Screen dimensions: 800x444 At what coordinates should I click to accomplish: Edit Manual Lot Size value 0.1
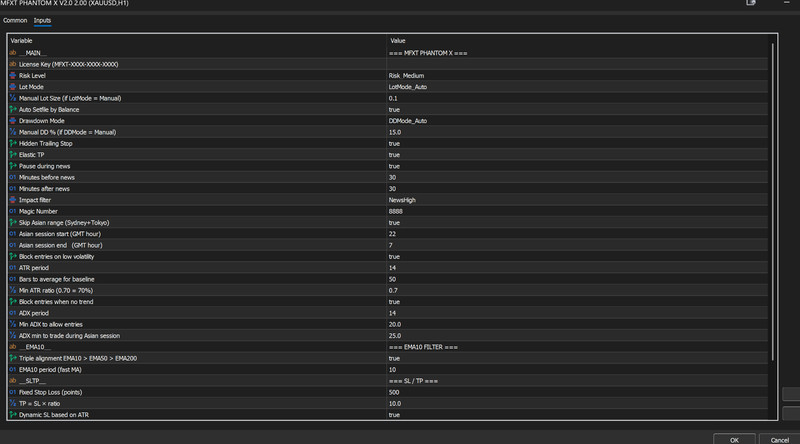(577, 98)
